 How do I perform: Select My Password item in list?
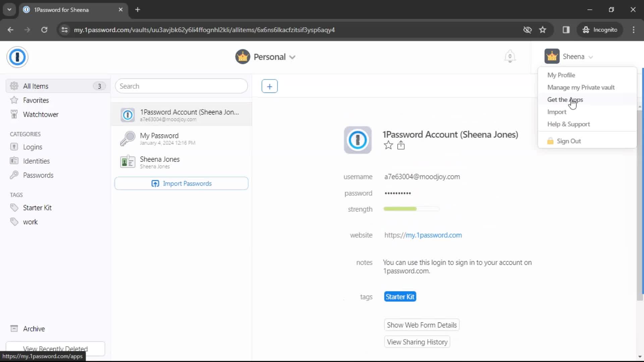tap(181, 138)
